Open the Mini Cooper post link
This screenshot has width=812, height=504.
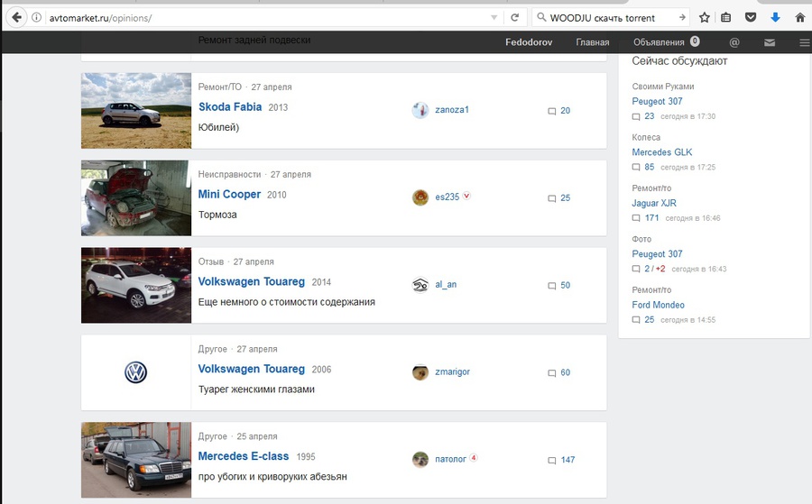[x=229, y=195]
